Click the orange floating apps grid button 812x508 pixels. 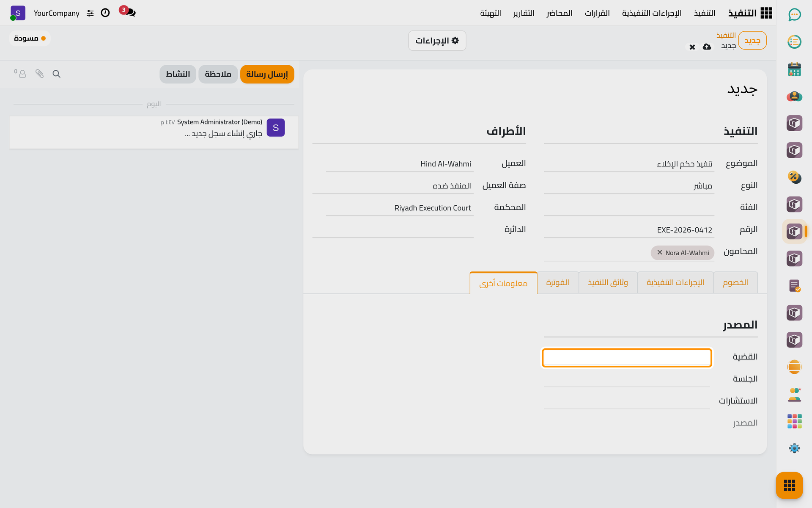(789, 485)
